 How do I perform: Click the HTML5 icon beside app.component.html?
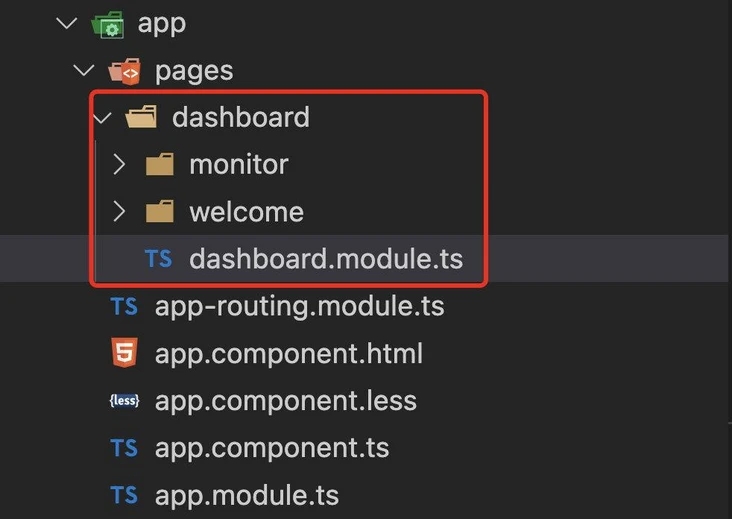click(124, 353)
